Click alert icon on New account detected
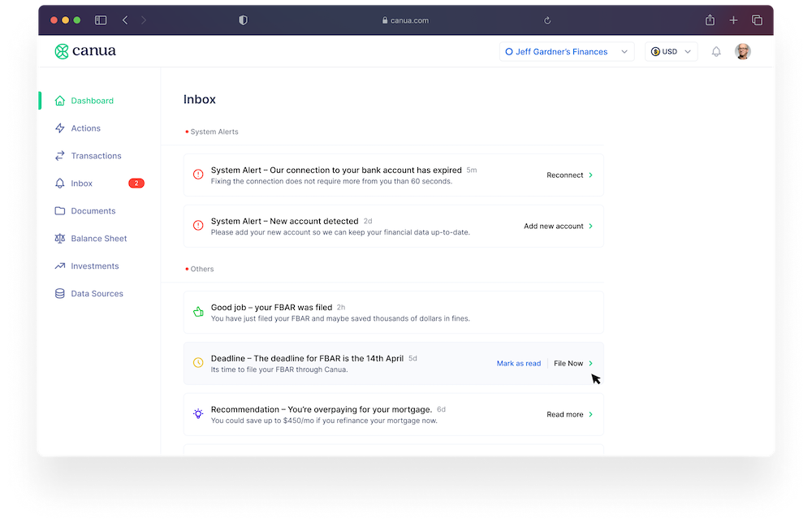Screen dimensions: 812x527 [x=198, y=226]
